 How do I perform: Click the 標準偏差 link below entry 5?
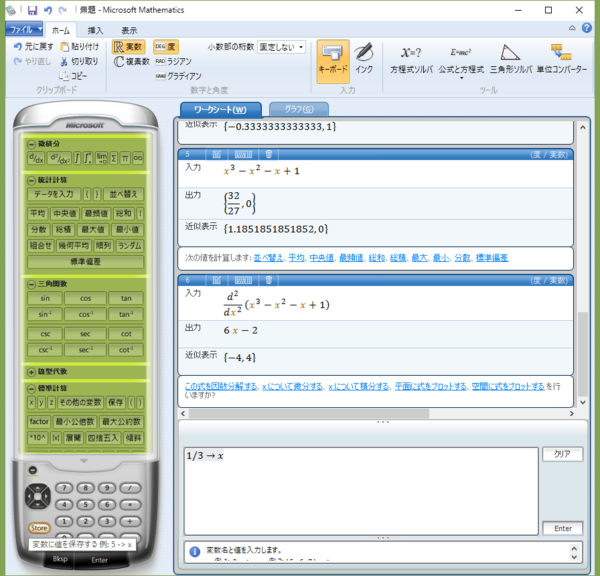click(492, 258)
